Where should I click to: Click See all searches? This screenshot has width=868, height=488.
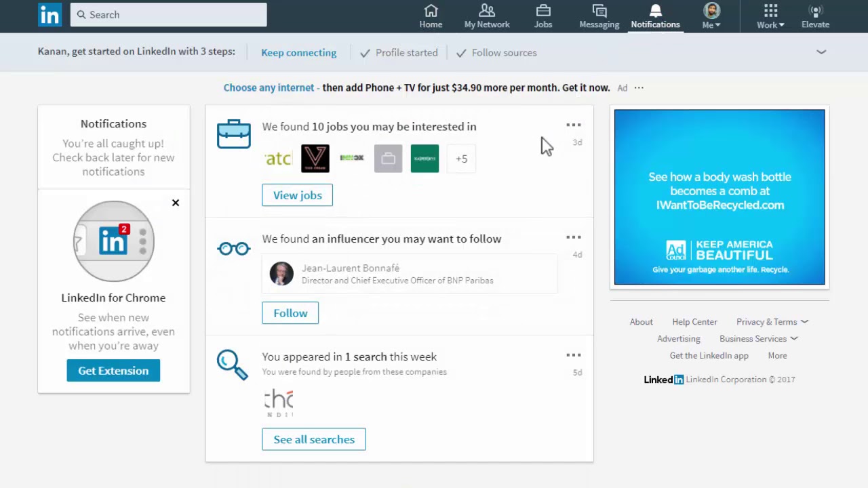point(314,439)
